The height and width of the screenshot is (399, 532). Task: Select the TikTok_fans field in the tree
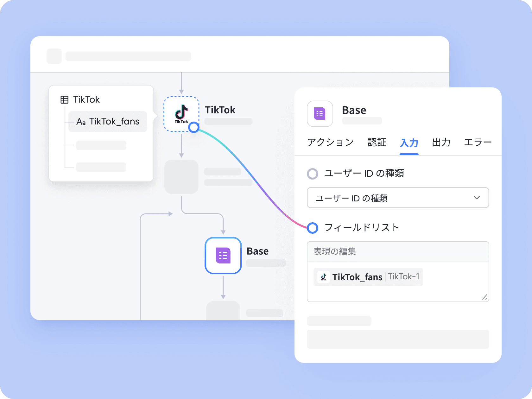[108, 122]
